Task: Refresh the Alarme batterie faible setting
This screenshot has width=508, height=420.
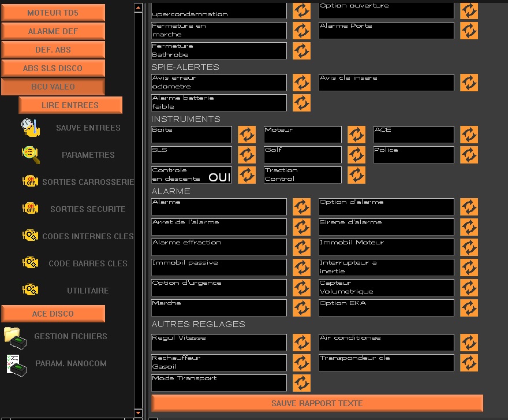Action: [x=301, y=103]
